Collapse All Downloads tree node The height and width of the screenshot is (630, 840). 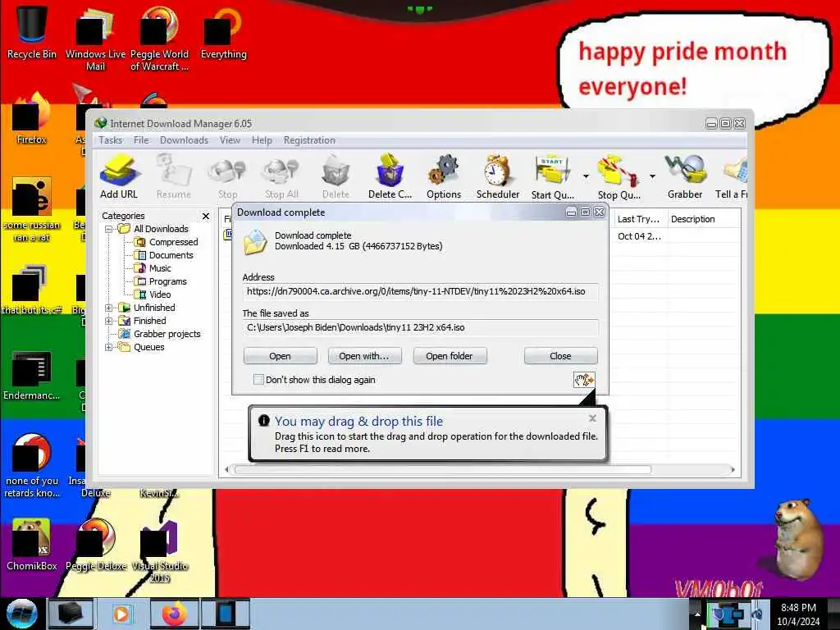coord(109,229)
